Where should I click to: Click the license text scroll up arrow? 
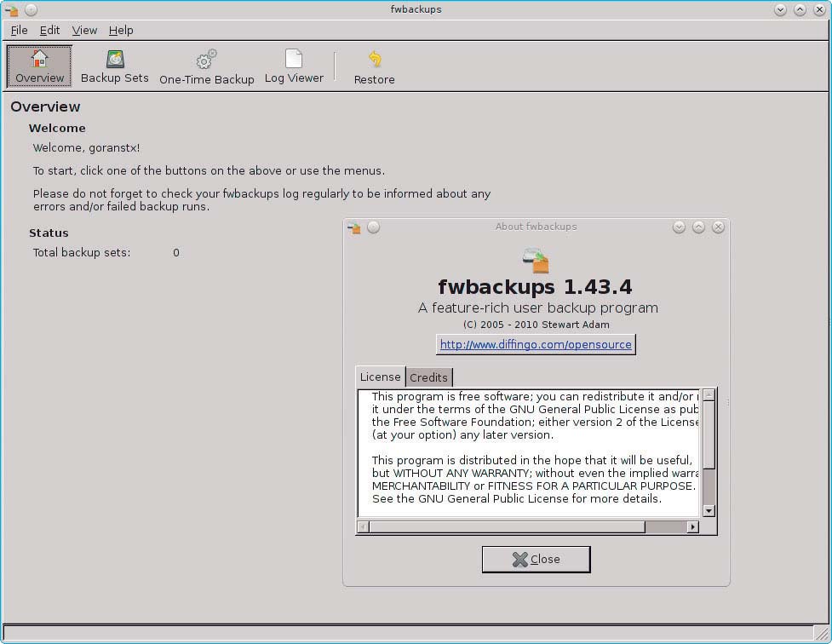(709, 394)
